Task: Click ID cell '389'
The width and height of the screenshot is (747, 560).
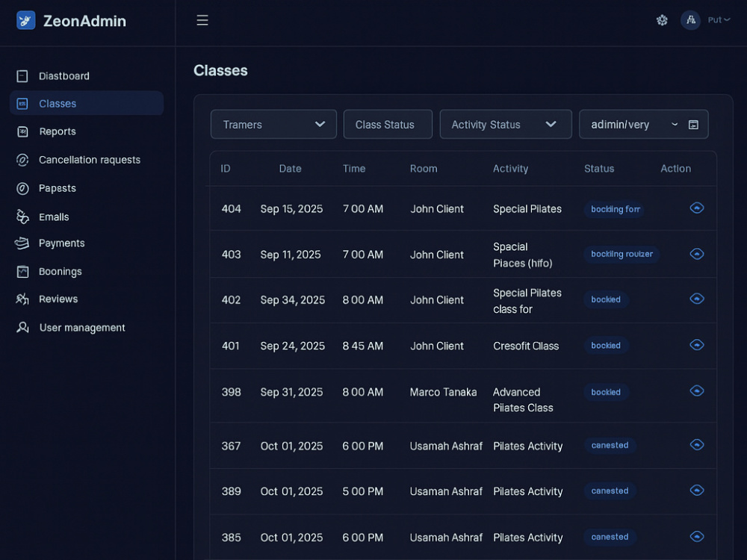Action: (231, 491)
